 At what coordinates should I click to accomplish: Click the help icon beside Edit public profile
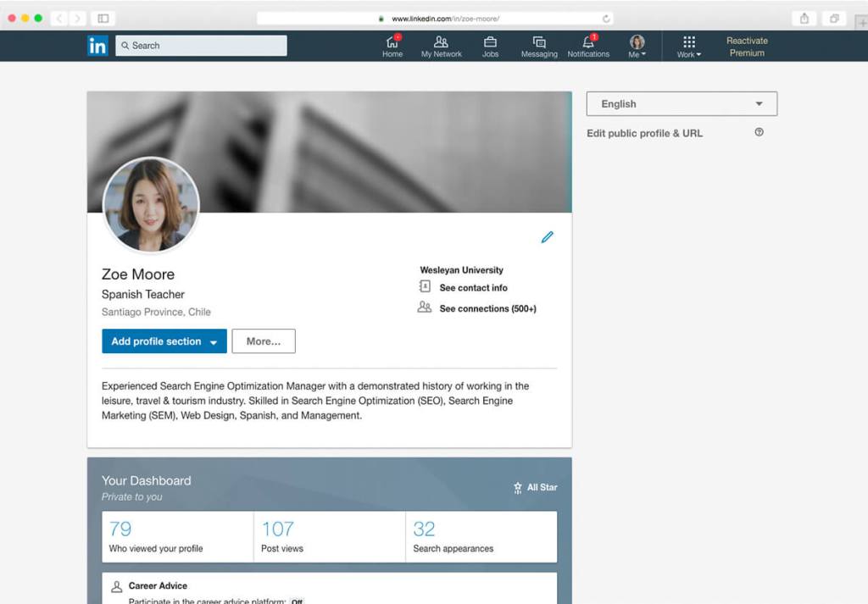[759, 132]
